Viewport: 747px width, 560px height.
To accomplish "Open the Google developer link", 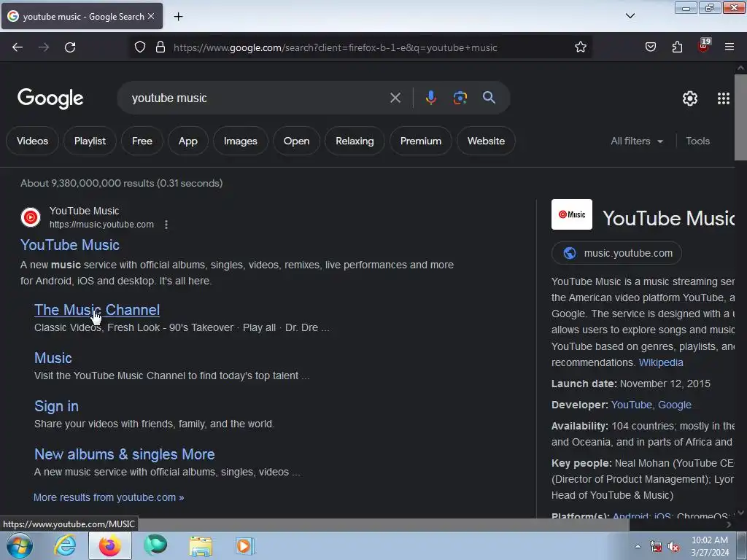I will [675, 405].
